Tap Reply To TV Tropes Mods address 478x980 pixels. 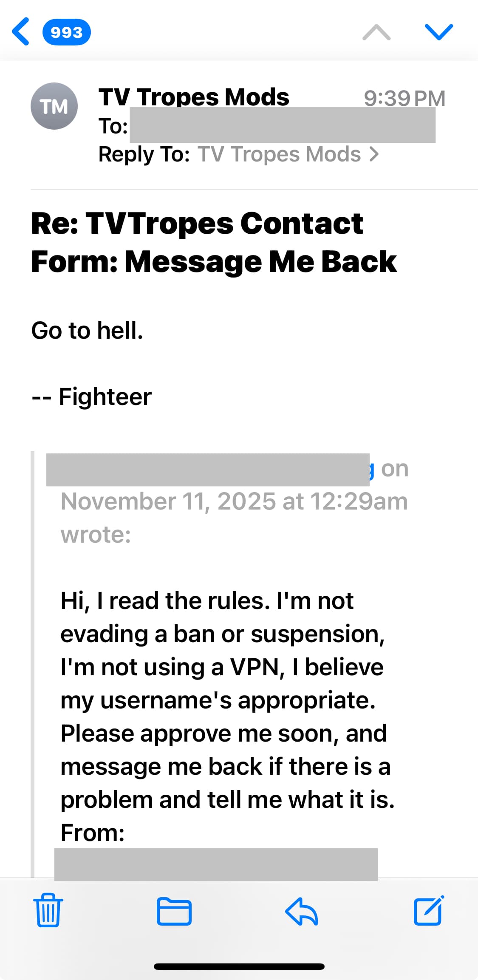pyautogui.click(x=279, y=154)
